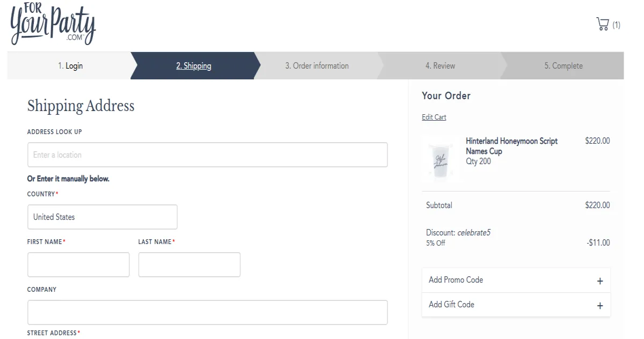Click the plus icon beside Add Promo Code
The image size is (644, 339).
click(599, 281)
